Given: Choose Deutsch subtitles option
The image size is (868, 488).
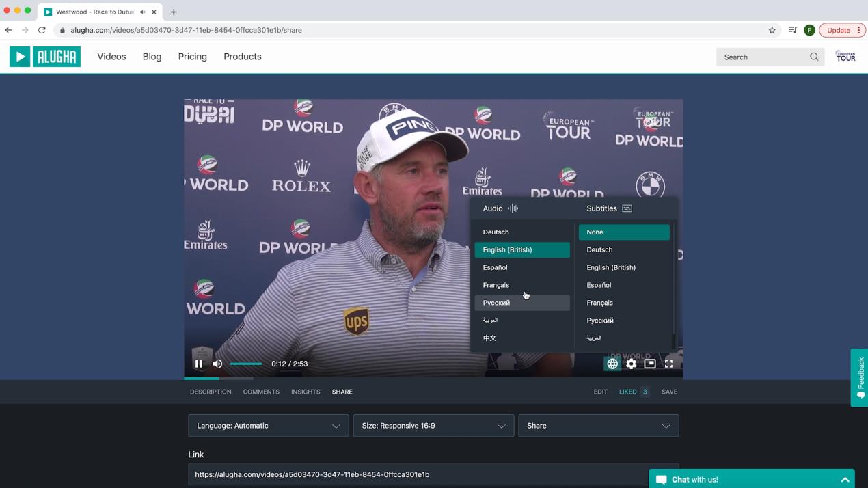Looking at the screenshot, I should (x=623, y=250).
